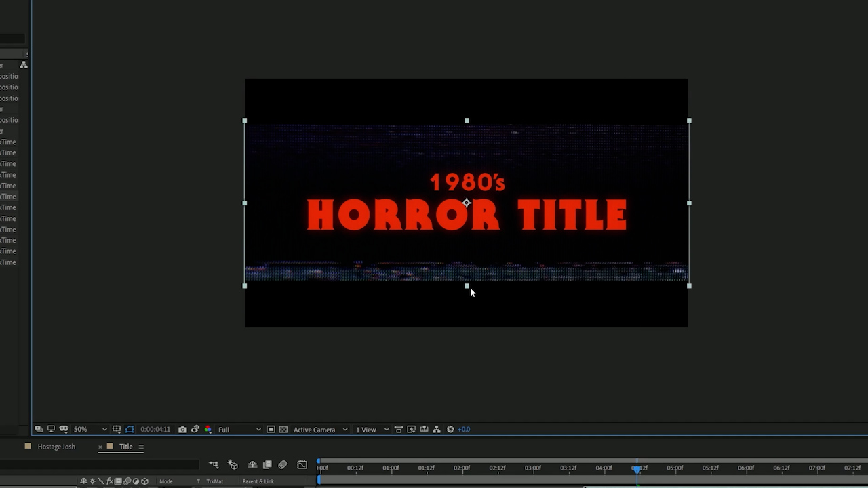Click the 0:00:04:11 current time display
Screen dimensions: 868x488
click(155, 429)
